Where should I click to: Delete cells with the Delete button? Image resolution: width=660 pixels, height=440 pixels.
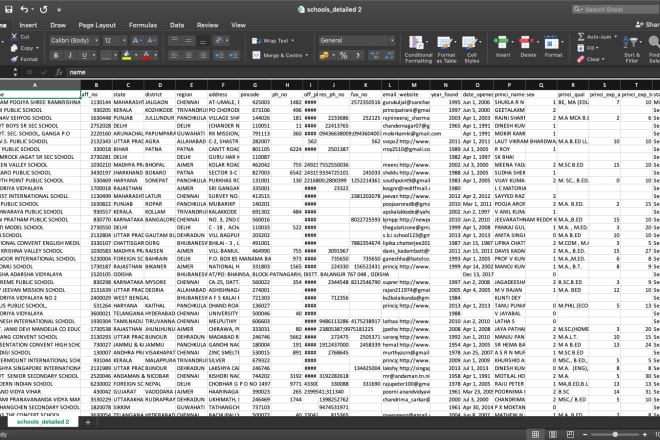click(528, 46)
